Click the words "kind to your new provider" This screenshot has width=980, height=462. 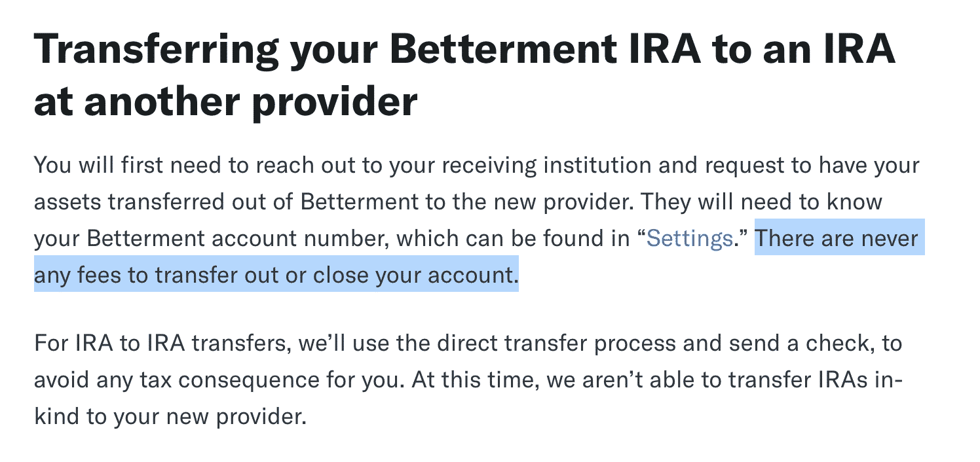170,416
